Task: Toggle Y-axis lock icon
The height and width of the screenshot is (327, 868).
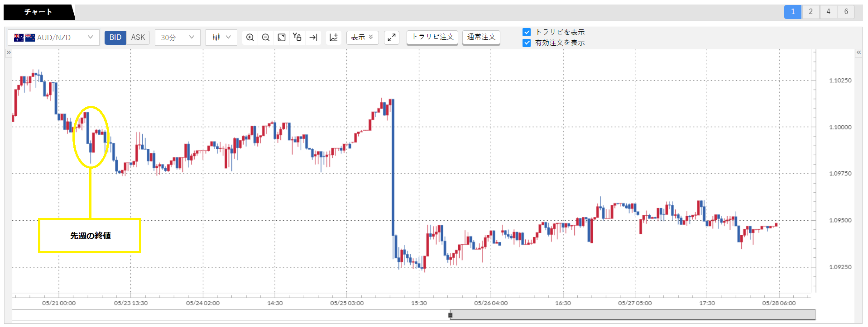Action: [297, 37]
